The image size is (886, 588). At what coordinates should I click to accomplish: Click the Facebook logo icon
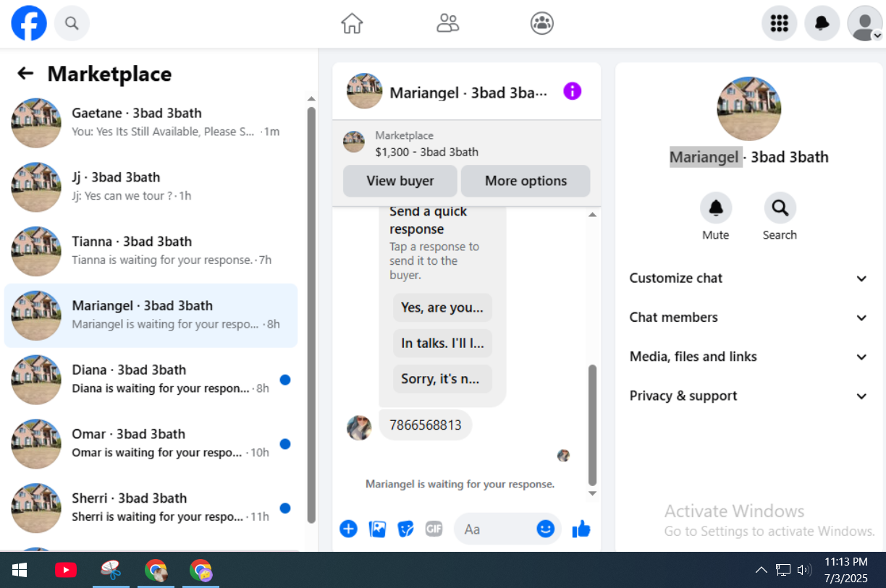click(x=29, y=24)
